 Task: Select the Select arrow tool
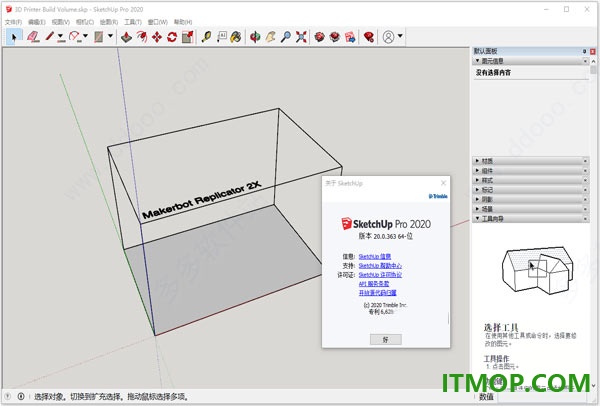tap(14, 37)
